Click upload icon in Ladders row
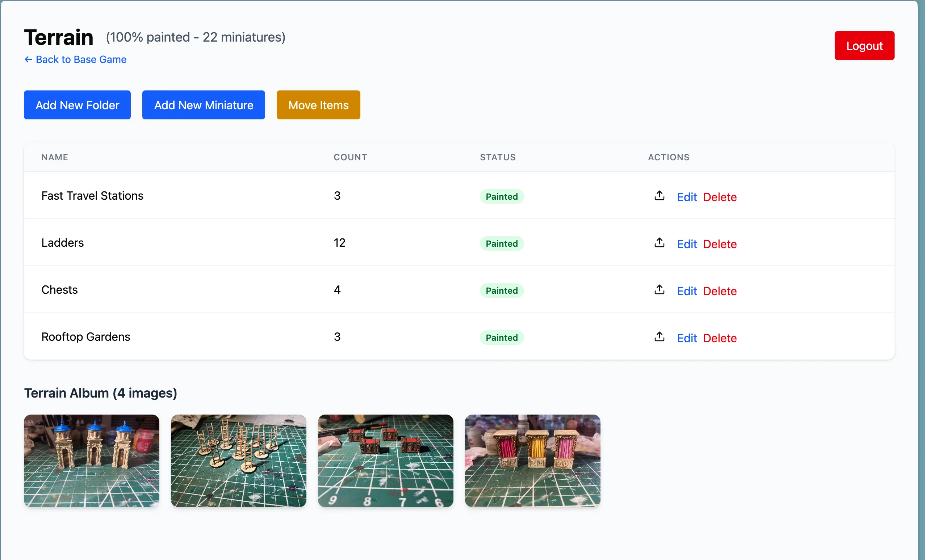Viewport: 925px width, 560px height. (x=659, y=243)
